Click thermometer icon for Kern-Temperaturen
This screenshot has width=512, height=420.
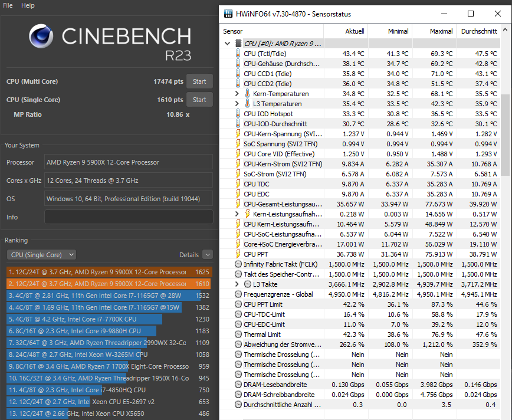point(248,94)
